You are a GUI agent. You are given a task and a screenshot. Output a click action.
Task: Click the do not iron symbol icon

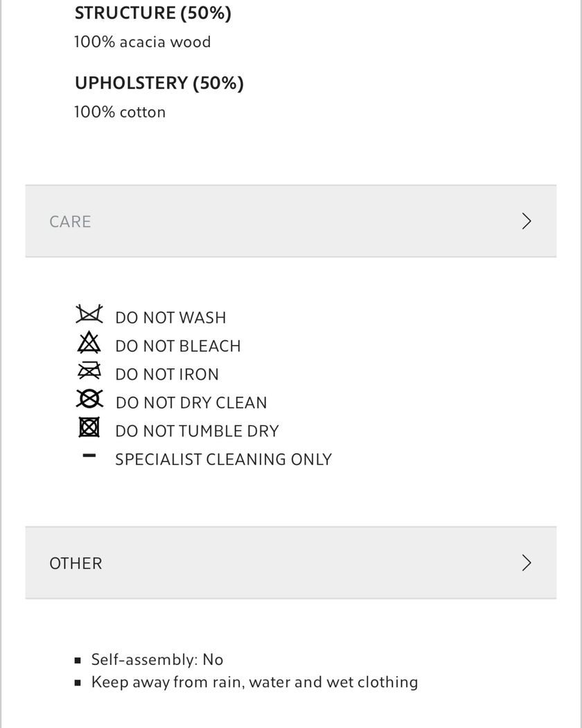click(89, 372)
